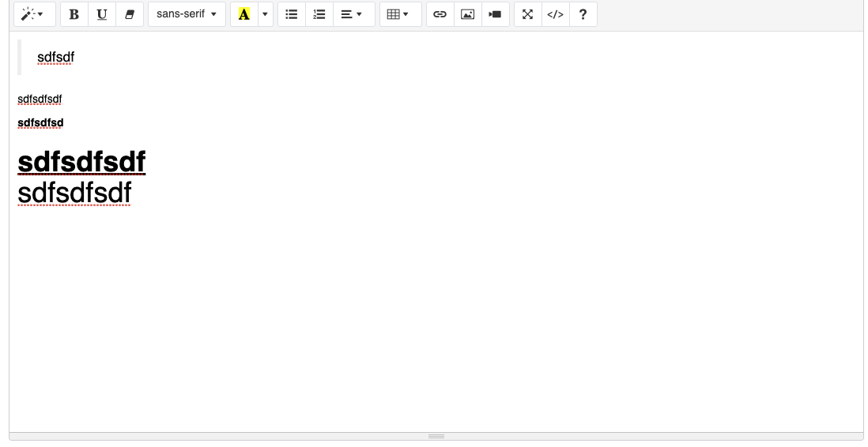The width and height of the screenshot is (868, 447).
Task: Click the bold text sdfsdfsd
Action: (40, 122)
